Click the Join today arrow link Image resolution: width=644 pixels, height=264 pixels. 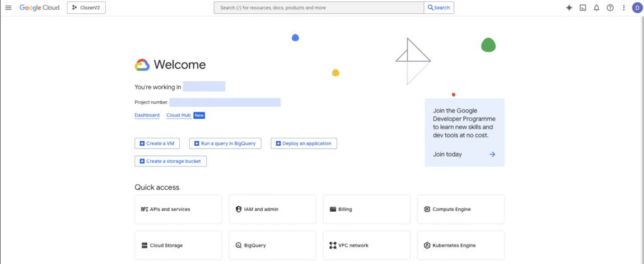point(464,154)
